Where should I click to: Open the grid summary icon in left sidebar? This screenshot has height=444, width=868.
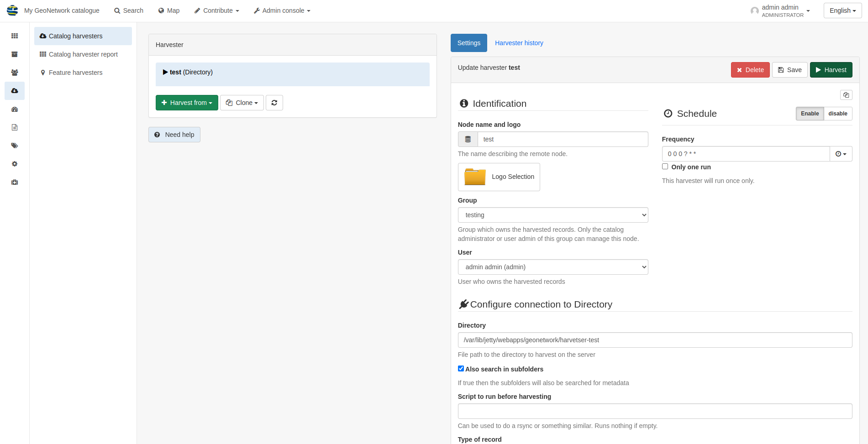click(x=15, y=36)
